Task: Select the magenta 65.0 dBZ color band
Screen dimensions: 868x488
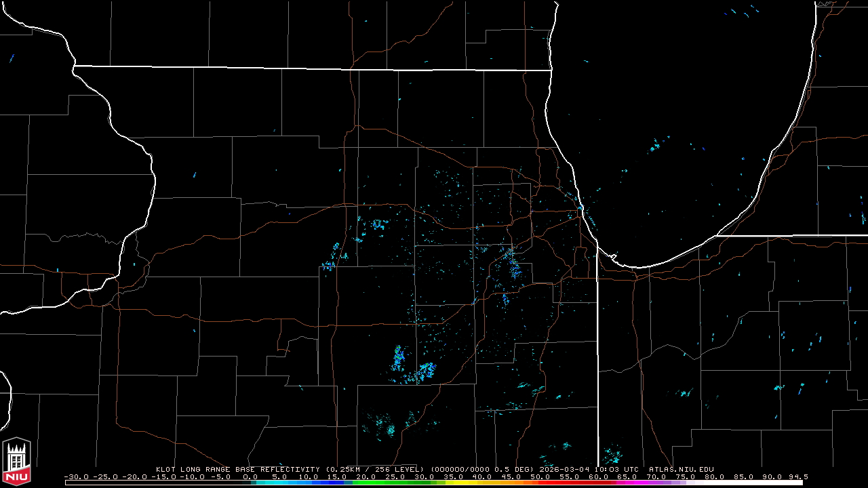Action: pyautogui.click(x=627, y=483)
